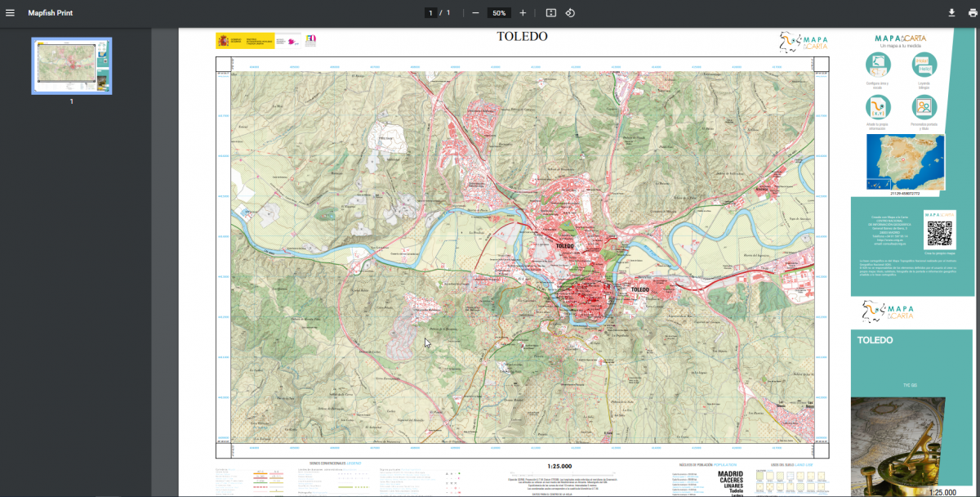Click the Spain overview locator map

[905, 161]
